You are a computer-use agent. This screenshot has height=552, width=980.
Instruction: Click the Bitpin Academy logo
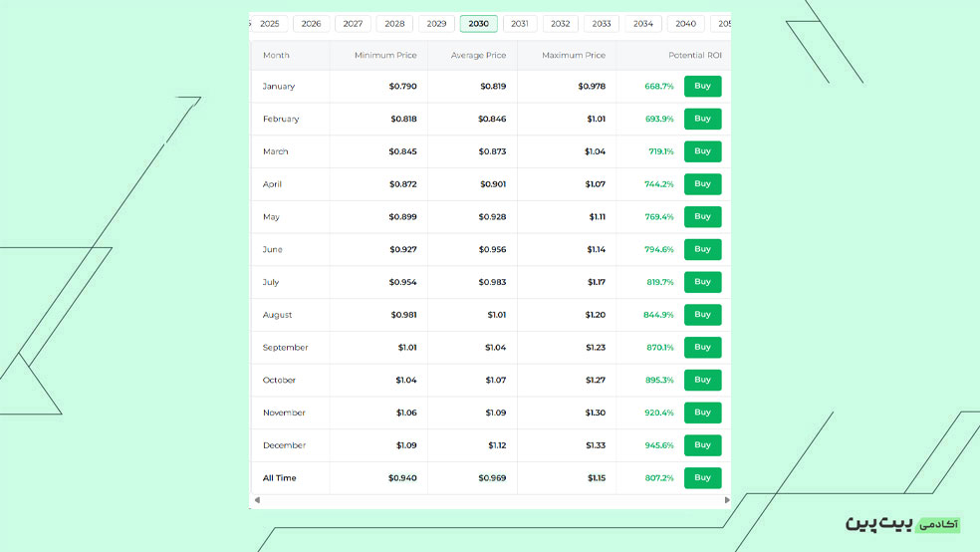tap(902, 523)
